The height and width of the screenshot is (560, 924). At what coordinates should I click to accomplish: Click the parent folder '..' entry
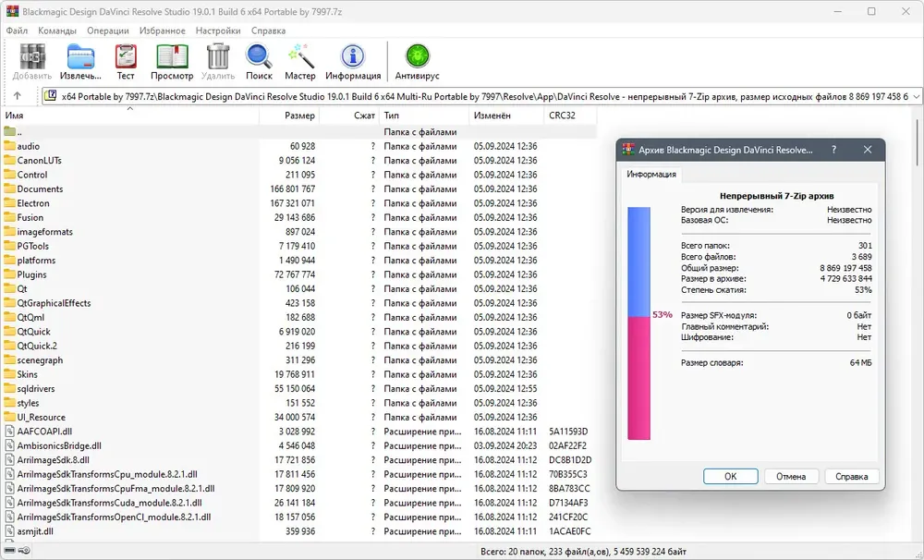click(300, 132)
